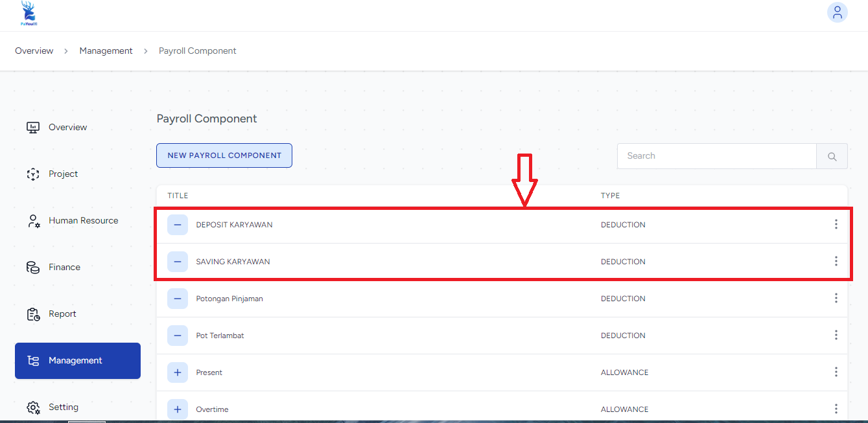This screenshot has width=868, height=423.
Task: Open Project section in sidebar
Action: pyautogui.click(x=63, y=174)
